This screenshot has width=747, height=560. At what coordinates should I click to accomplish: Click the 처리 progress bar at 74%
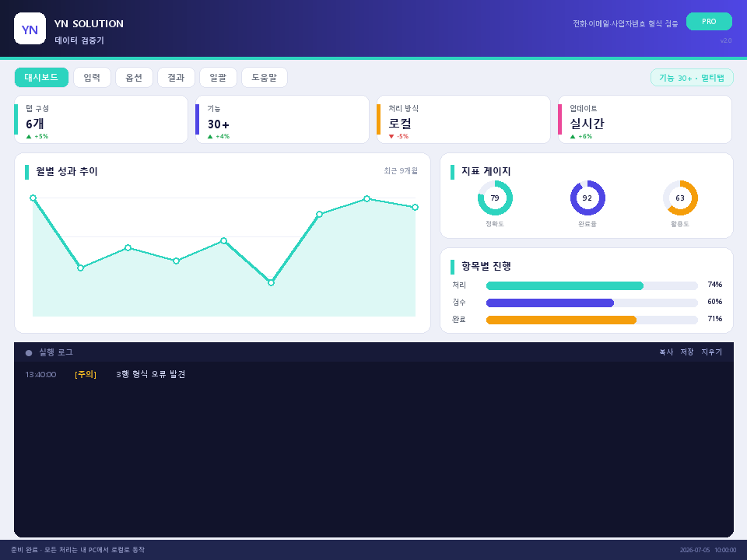point(591,285)
